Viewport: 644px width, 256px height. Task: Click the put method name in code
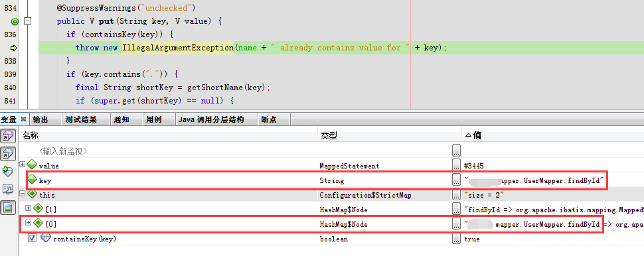[106, 21]
